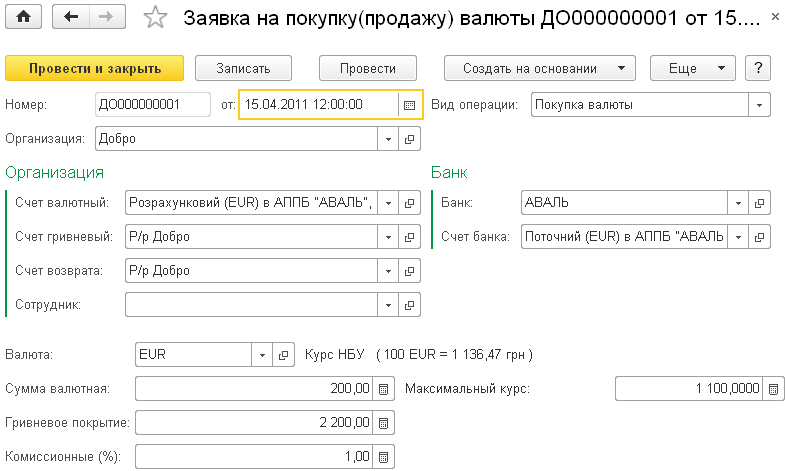Screen dimensions: 785x471
Task: Expand the Валюта dropdown arrow
Action: tap(262, 355)
